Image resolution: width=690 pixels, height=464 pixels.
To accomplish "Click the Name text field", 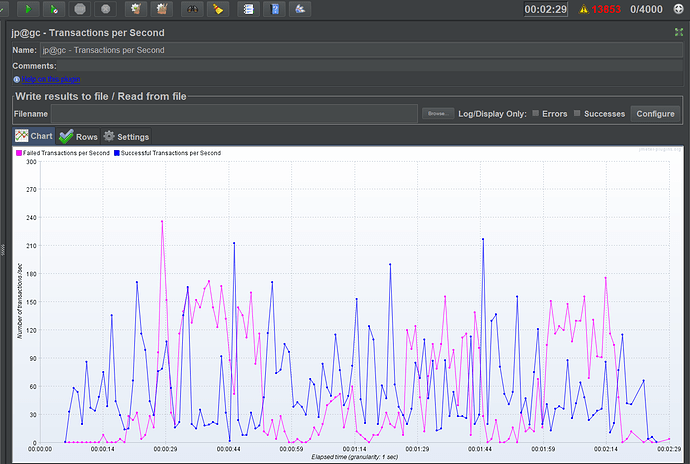I will pyautogui.click(x=361, y=50).
